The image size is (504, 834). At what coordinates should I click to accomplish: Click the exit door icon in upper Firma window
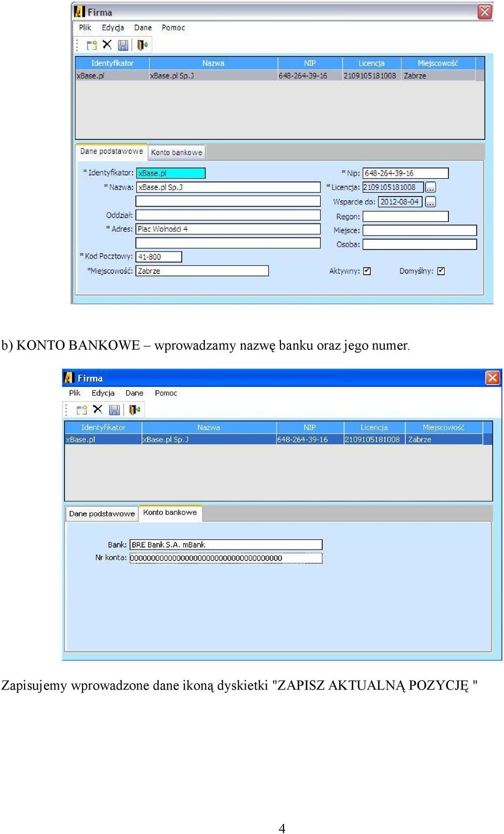click(x=142, y=45)
